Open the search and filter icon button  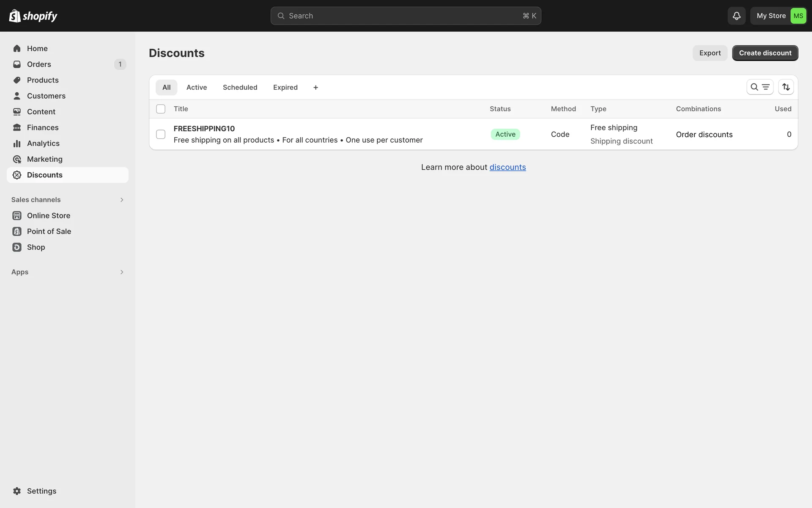coord(760,87)
